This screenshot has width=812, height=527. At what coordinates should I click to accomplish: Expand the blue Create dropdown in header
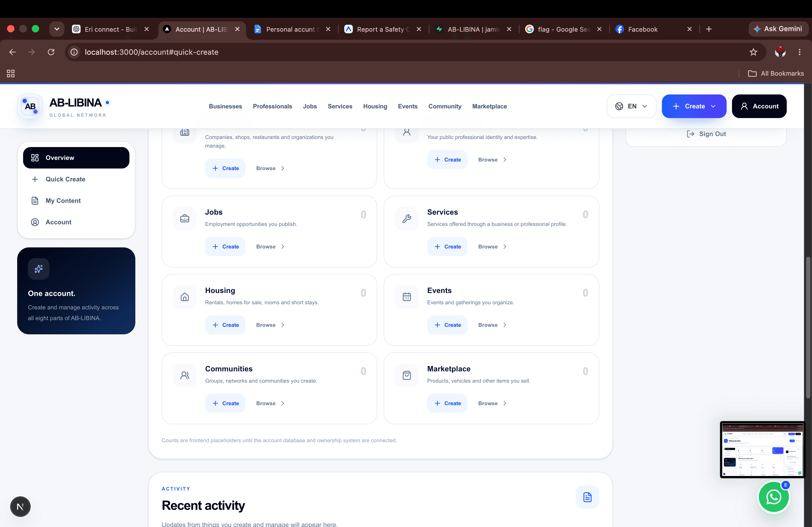click(x=694, y=106)
